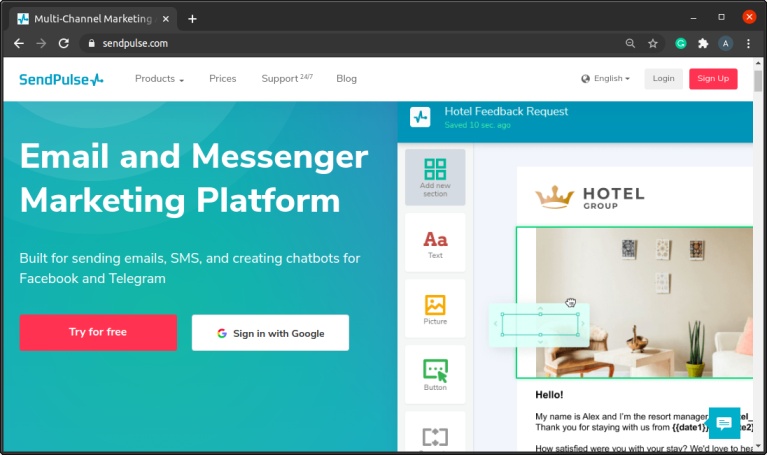Go to the Blog page
The width and height of the screenshot is (767, 455).
346,79
